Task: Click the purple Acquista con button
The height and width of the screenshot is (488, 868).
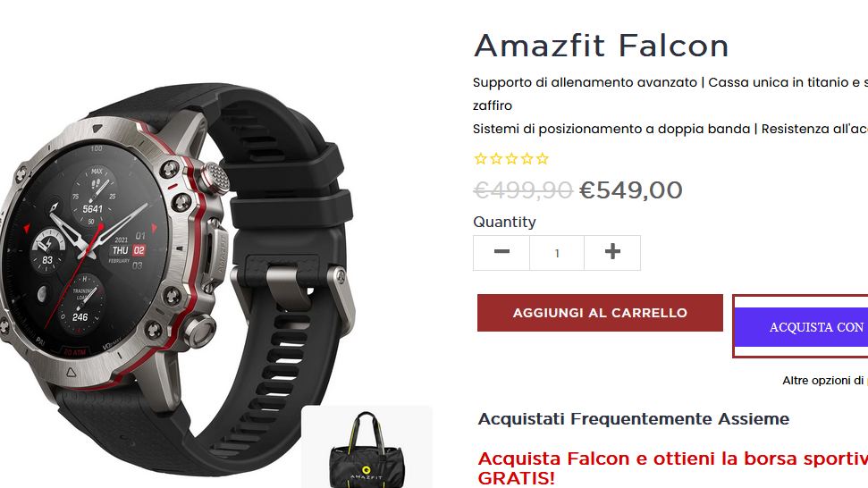Action: click(802, 327)
